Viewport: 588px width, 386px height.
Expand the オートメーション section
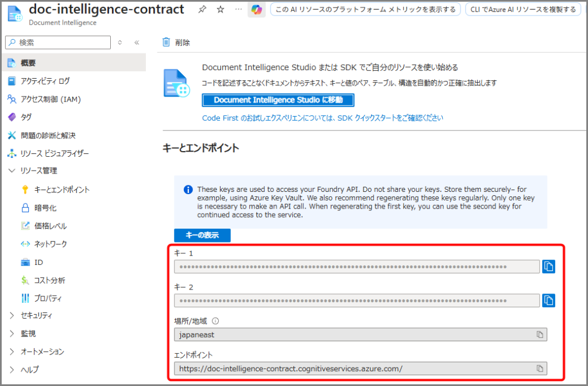(12, 352)
